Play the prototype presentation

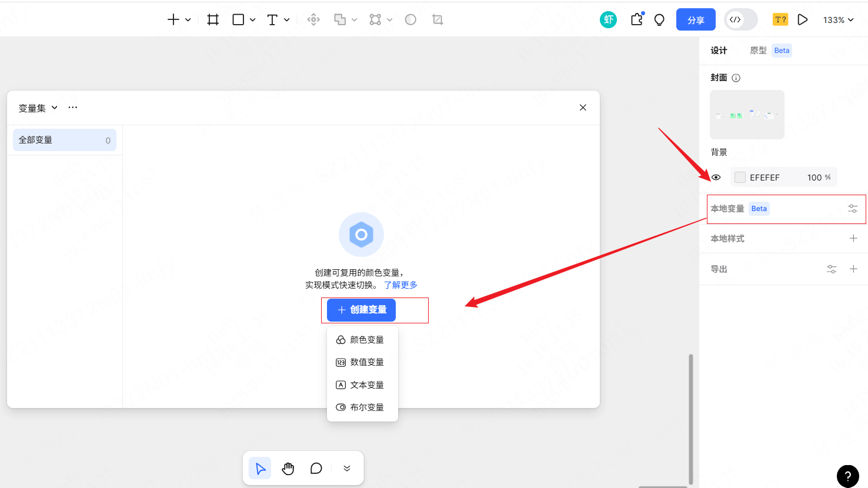click(x=802, y=20)
